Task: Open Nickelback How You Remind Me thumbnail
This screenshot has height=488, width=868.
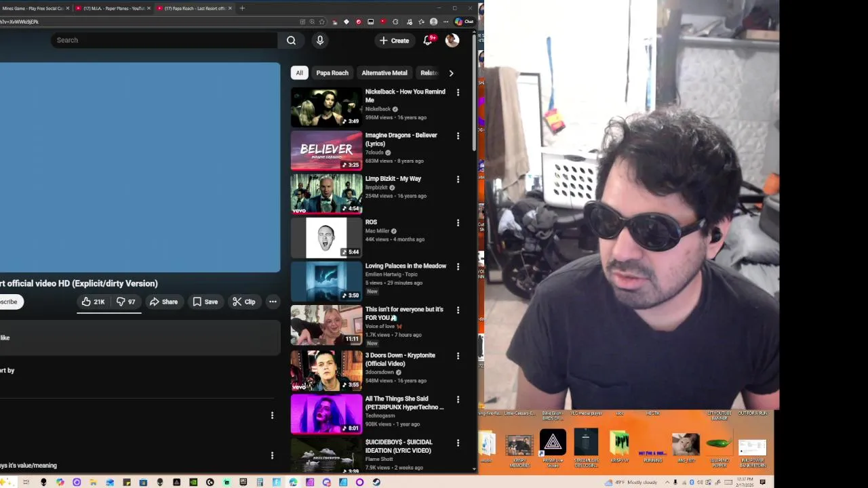Action: (x=326, y=107)
